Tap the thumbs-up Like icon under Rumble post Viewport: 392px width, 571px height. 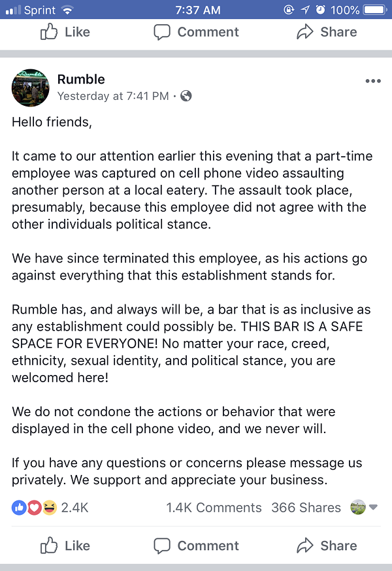49,546
